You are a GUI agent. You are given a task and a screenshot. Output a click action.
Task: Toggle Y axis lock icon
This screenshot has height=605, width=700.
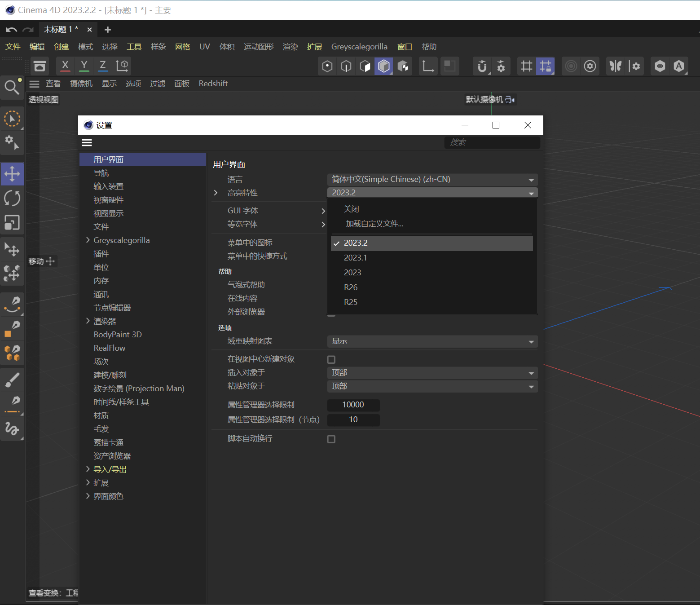84,66
